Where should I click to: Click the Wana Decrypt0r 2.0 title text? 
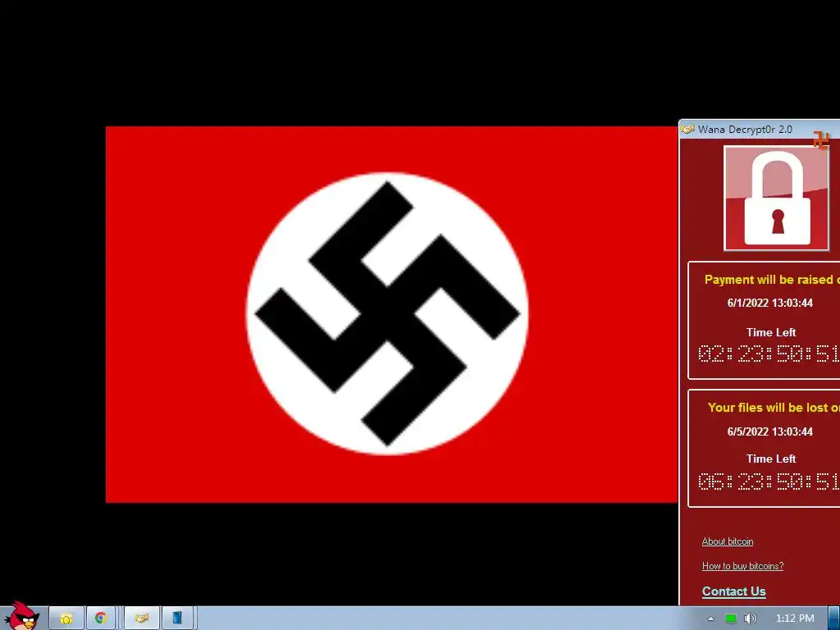click(x=745, y=129)
